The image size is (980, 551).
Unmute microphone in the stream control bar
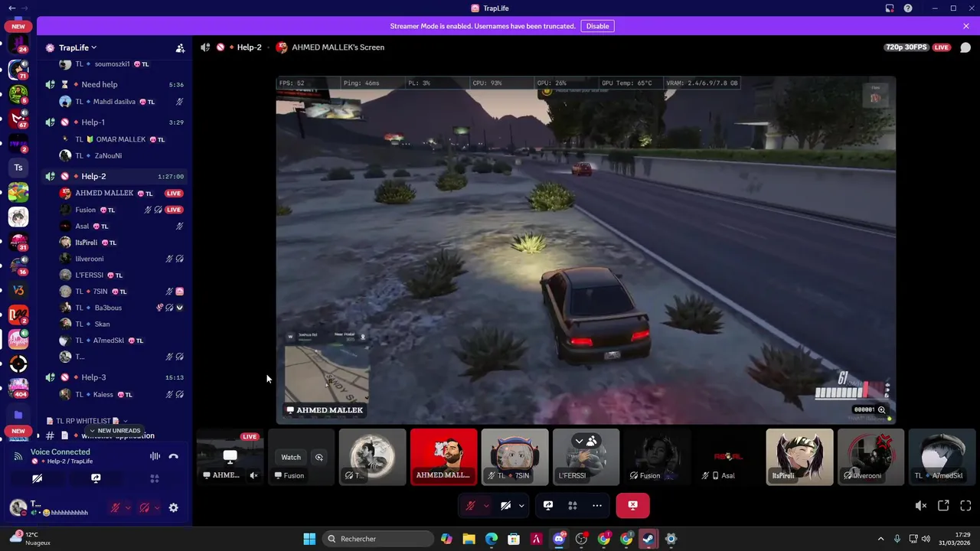[x=470, y=505]
